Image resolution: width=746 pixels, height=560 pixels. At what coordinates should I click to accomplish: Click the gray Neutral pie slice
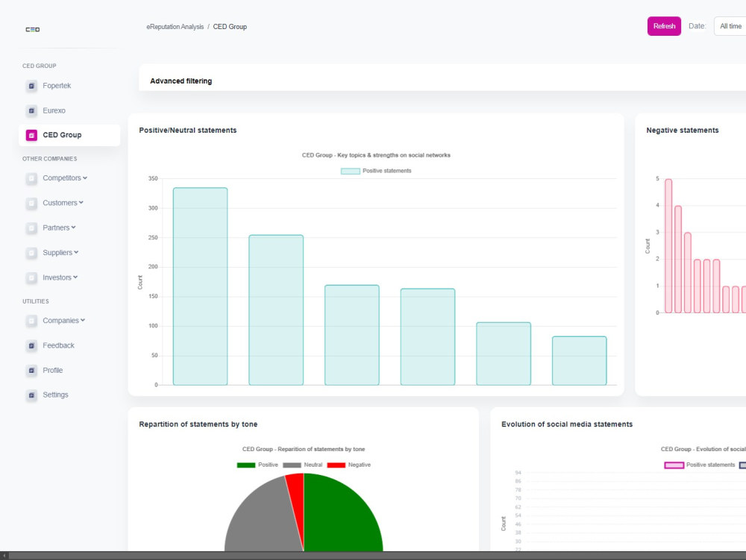tap(262, 518)
